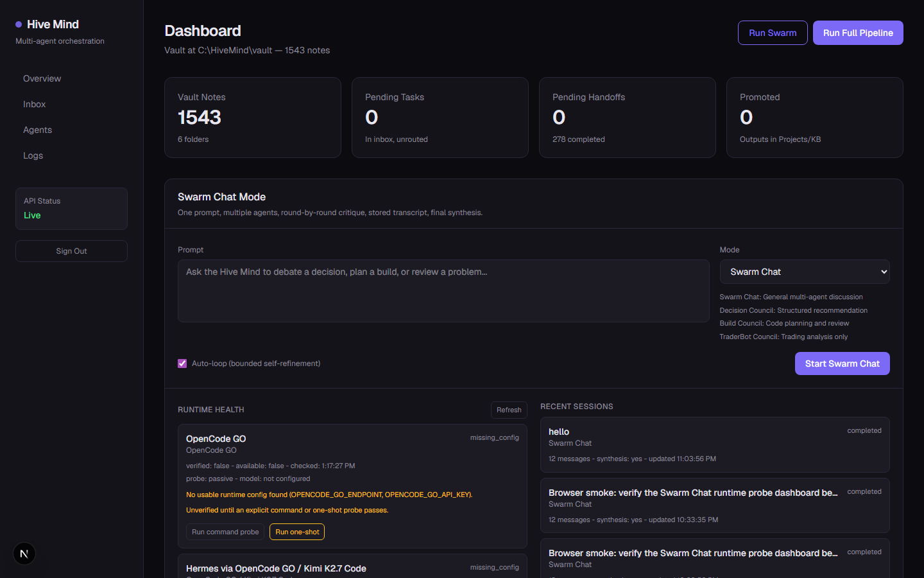The image size is (924, 578).
Task: Run command probe for OpenCode GO
Action: tap(225, 532)
